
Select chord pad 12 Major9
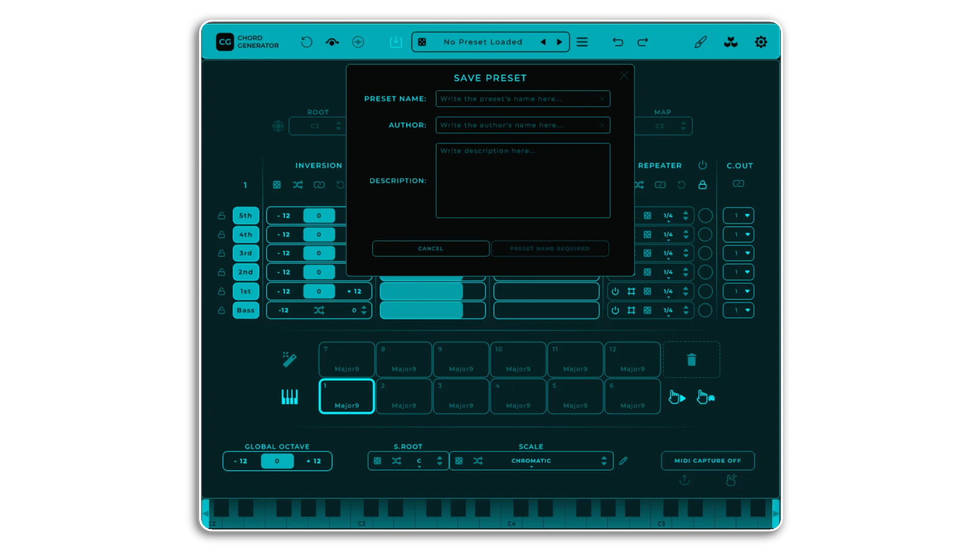point(632,360)
